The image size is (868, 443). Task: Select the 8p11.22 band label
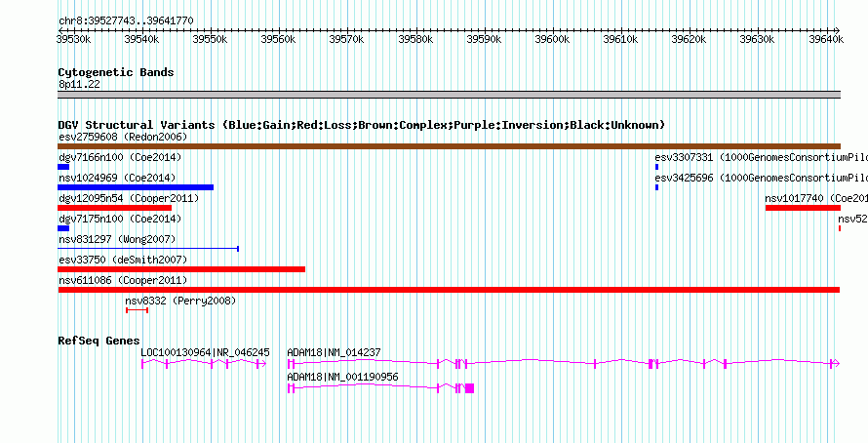click(79, 84)
